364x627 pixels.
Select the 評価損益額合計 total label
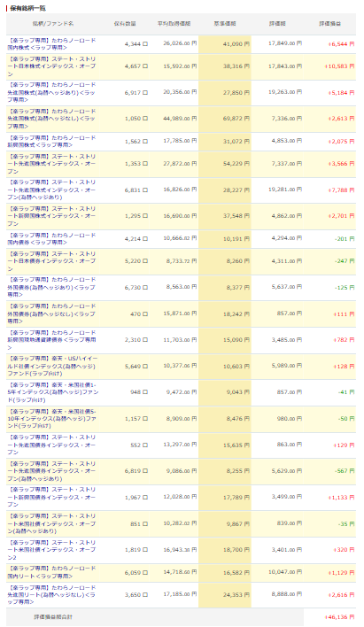tap(53, 617)
